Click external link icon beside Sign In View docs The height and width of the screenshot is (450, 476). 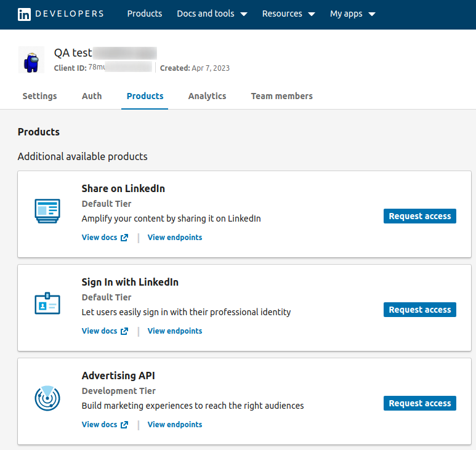pyautogui.click(x=124, y=331)
